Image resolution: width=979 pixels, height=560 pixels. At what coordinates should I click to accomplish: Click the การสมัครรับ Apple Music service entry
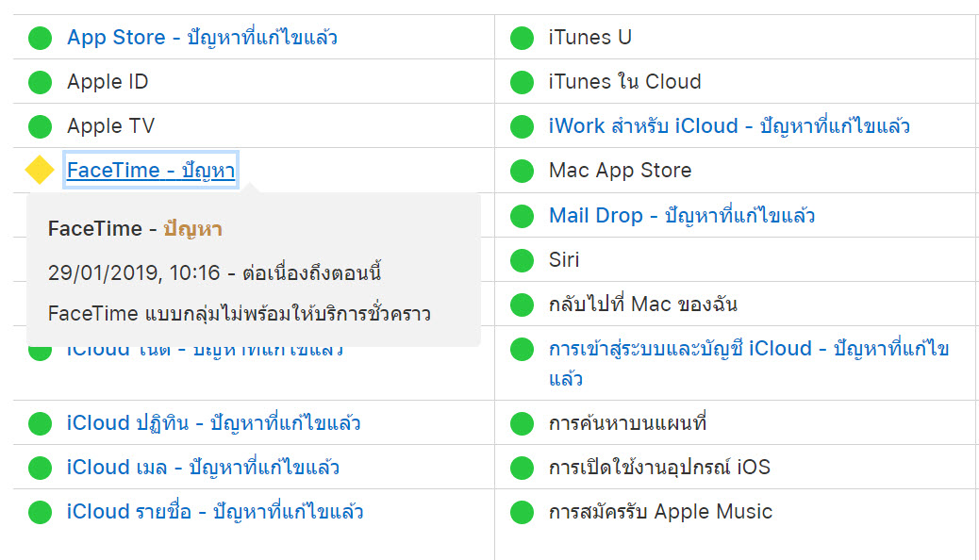pyautogui.click(x=660, y=512)
